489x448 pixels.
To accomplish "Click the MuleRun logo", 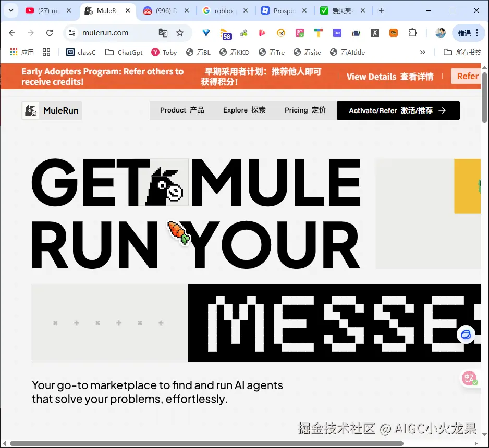I will point(52,110).
